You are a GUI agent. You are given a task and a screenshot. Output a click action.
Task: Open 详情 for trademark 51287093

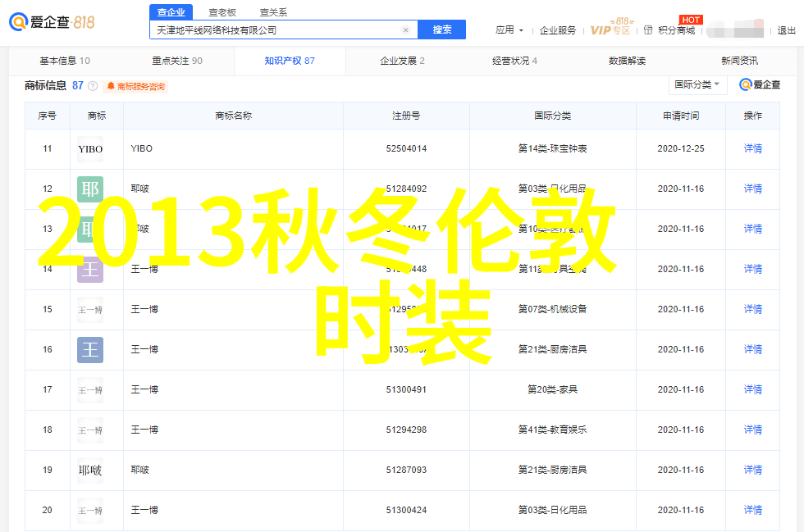pyautogui.click(x=753, y=470)
